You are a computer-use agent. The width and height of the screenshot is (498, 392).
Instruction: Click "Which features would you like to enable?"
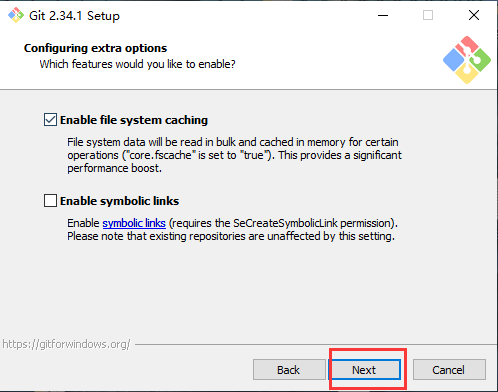pyautogui.click(x=137, y=64)
